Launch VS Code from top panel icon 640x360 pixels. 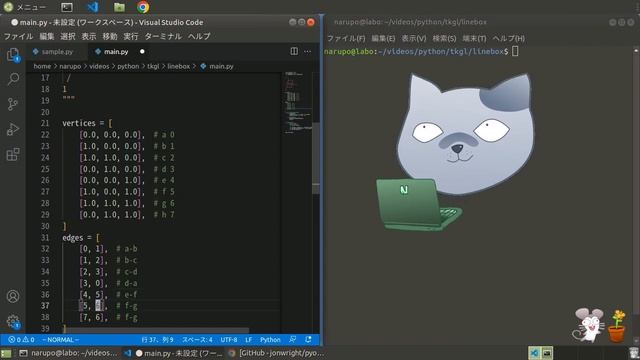(93, 7)
